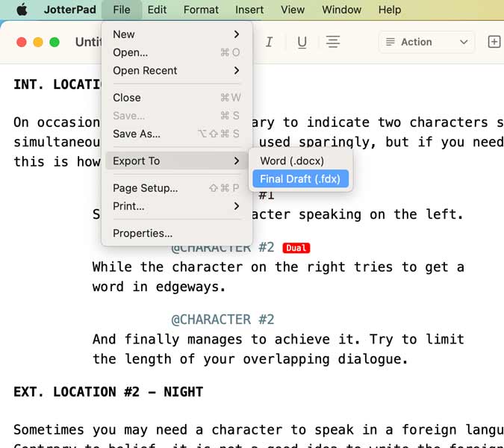Image resolution: width=504 pixels, height=448 pixels.
Task: Open the Format menu
Action: (201, 10)
